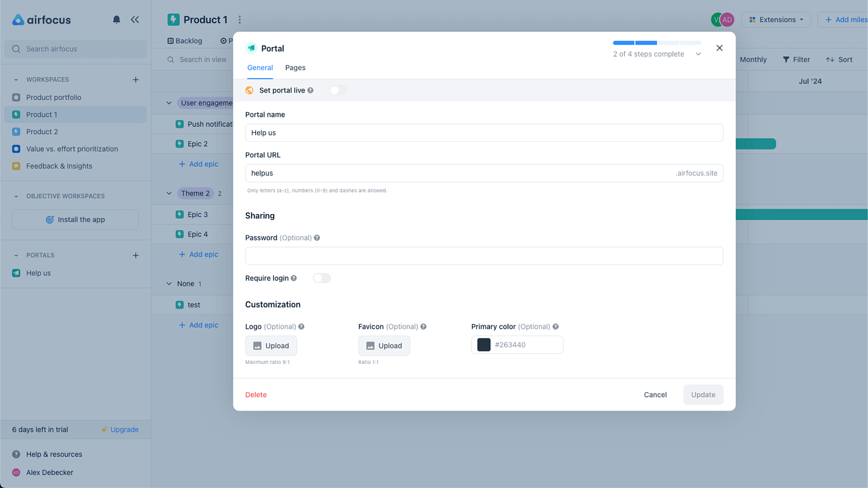Click help icon next to Require login

294,278
